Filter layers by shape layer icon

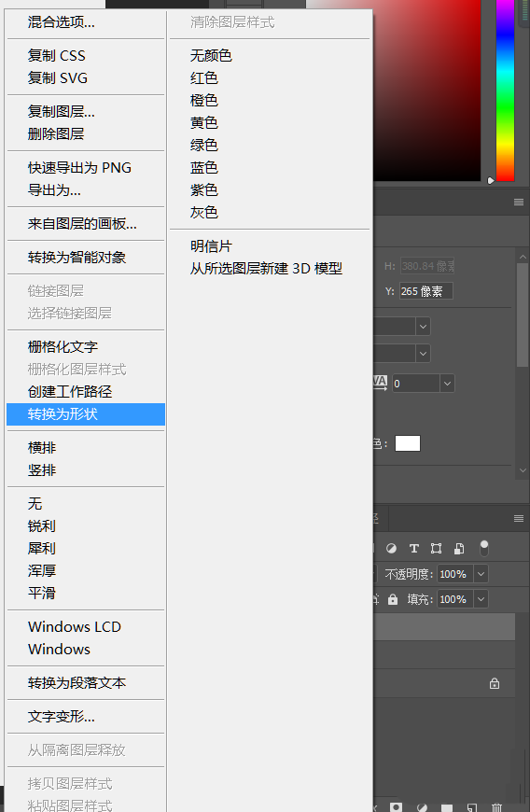[x=437, y=549]
